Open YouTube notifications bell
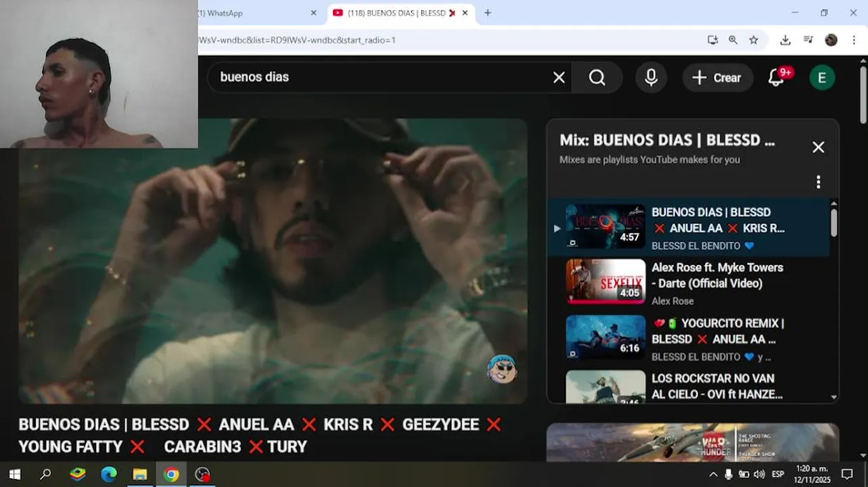This screenshot has width=868, height=487. (777, 78)
